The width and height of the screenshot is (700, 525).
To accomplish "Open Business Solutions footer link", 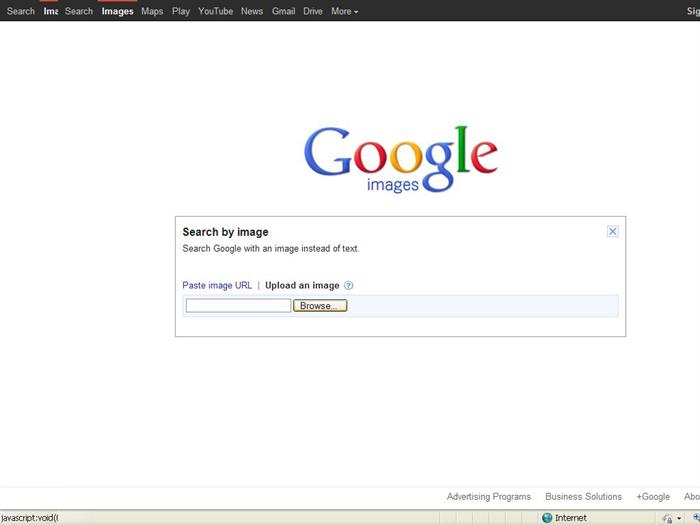I will pos(583,496).
